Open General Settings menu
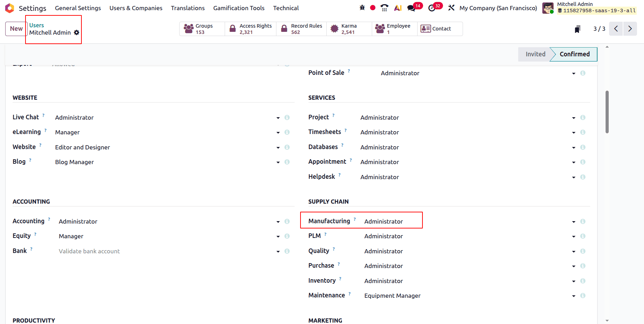Viewport: 644px width, 324px height. (x=78, y=8)
